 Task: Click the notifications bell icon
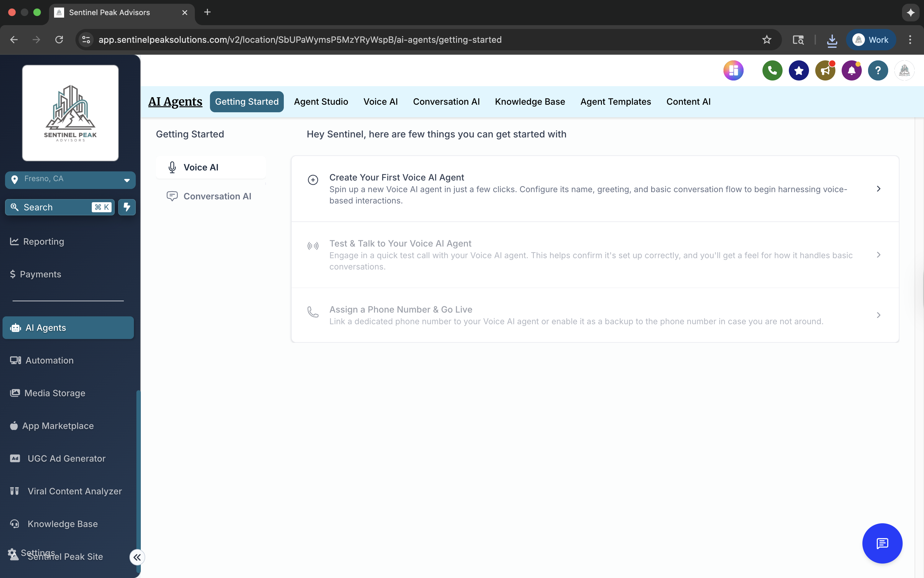pos(851,70)
